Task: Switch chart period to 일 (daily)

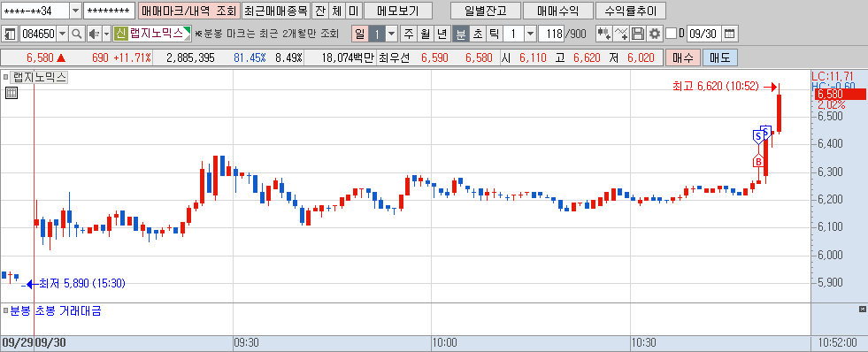Action: (360, 34)
